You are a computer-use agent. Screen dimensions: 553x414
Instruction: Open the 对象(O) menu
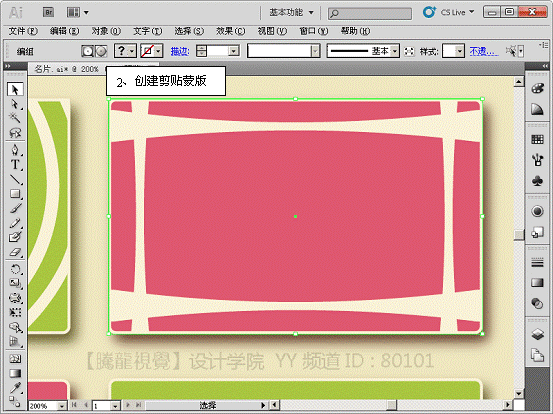tap(106, 31)
